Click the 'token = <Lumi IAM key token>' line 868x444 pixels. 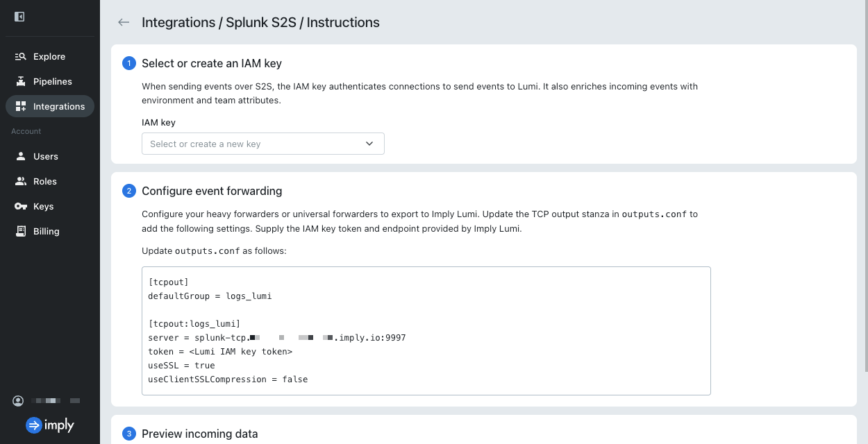[x=220, y=352]
